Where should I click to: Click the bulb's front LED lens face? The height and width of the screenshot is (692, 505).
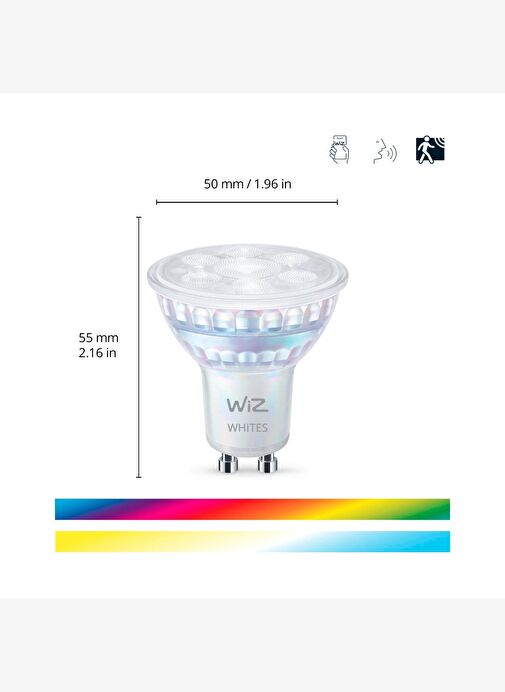pyautogui.click(x=247, y=270)
